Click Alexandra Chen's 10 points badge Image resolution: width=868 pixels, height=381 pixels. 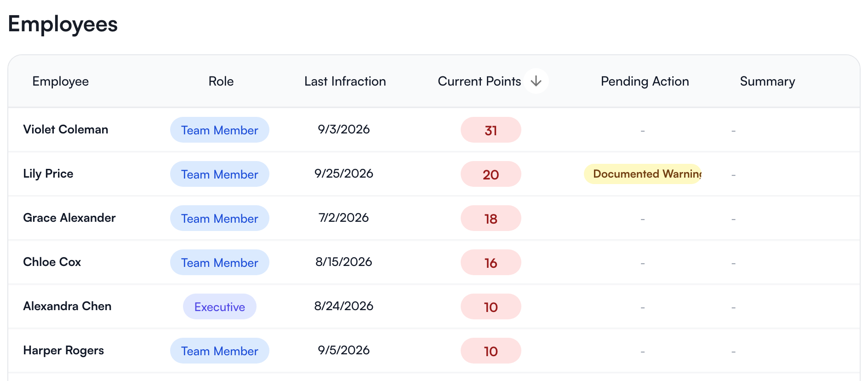(491, 306)
